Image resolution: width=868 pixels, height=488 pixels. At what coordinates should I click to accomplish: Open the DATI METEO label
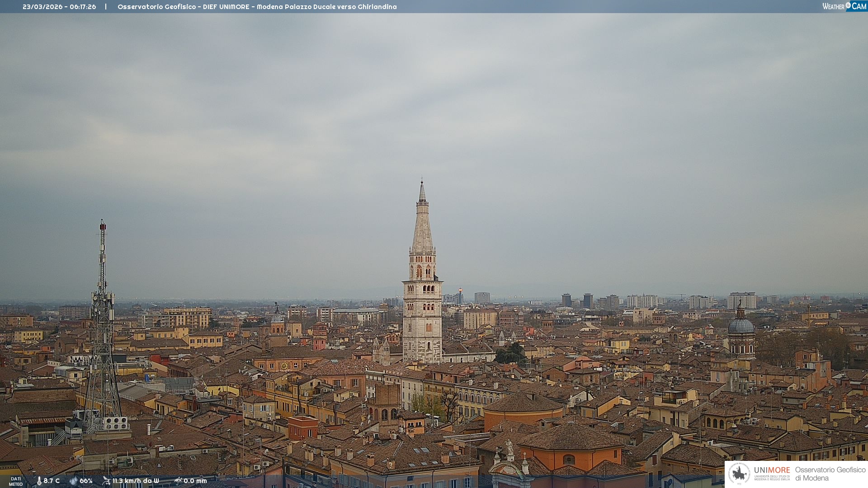16,481
